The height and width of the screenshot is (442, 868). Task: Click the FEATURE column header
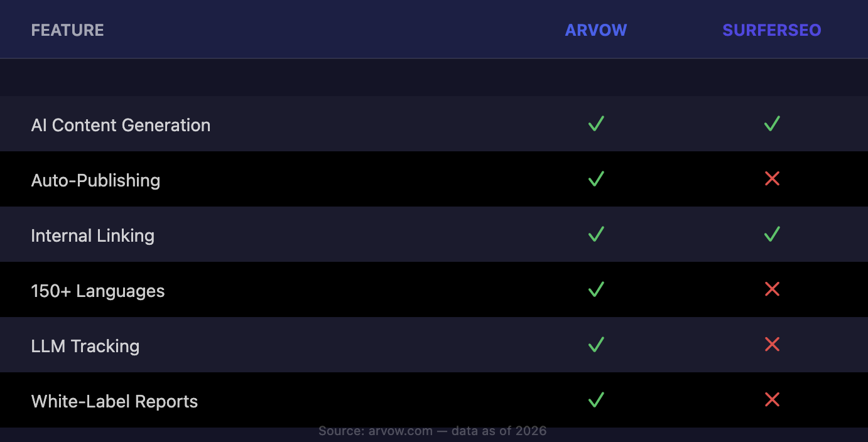67,30
